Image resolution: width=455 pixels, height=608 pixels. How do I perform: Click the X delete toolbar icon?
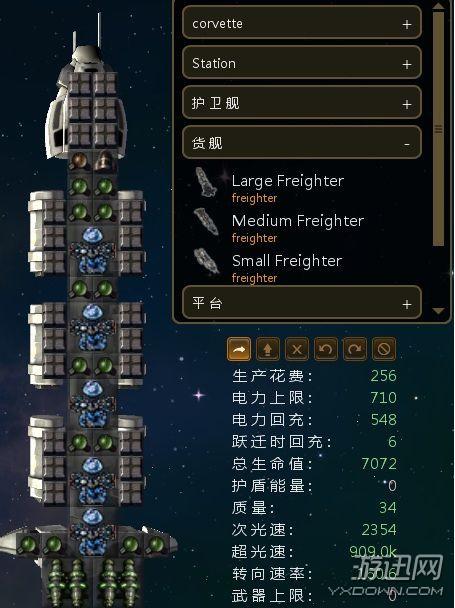click(297, 349)
